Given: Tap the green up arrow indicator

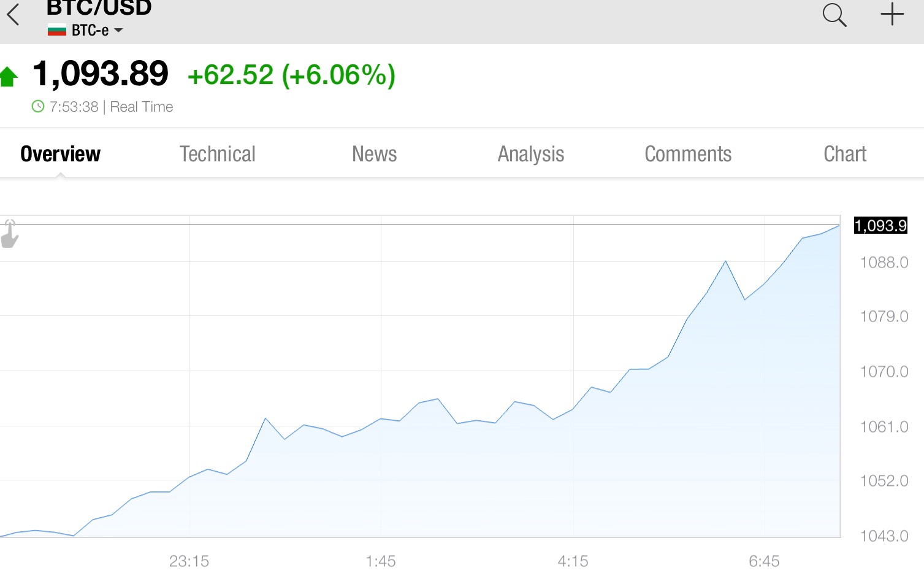Looking at the screenshot, I should 9,77.
